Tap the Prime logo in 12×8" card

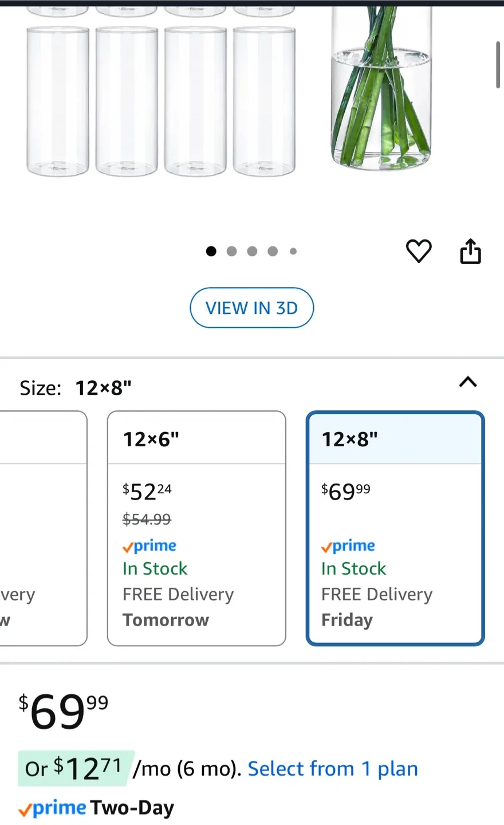(x=348, y=546)
